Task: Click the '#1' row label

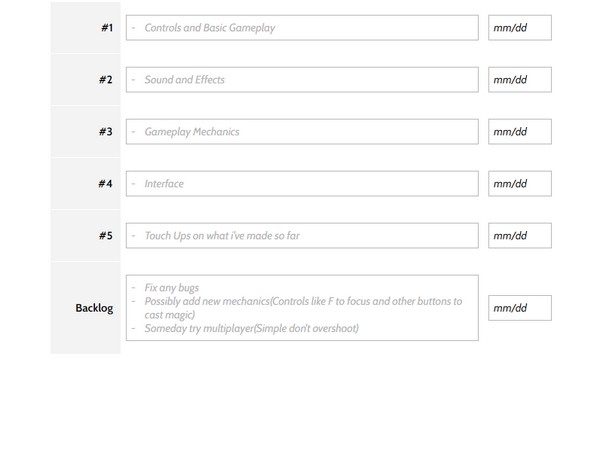Action: [106, 28]
